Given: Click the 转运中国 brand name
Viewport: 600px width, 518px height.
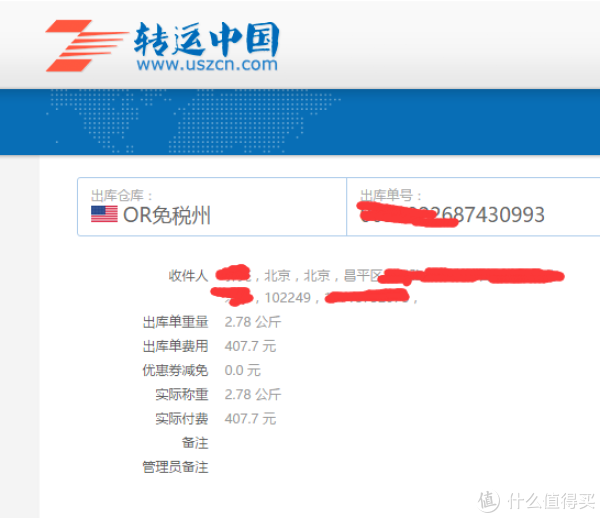Looking at the screenshot, I should pyautogui.click(x=207, y=39).
